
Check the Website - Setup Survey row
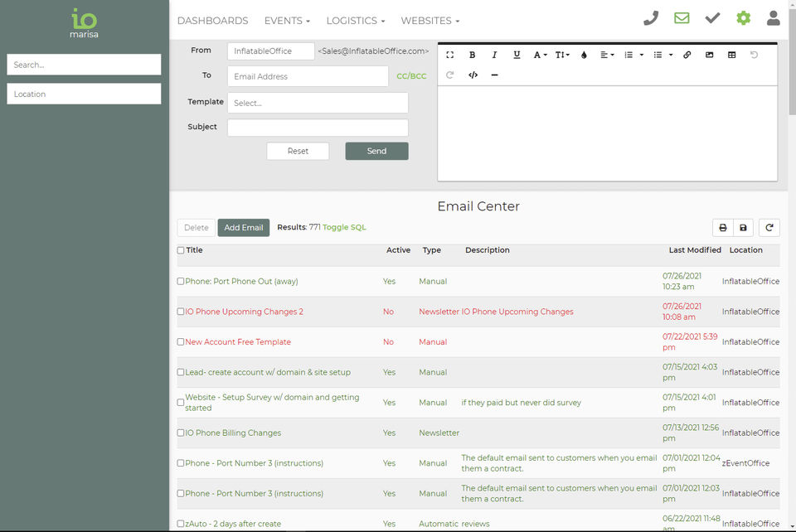(x=181, y=402)
